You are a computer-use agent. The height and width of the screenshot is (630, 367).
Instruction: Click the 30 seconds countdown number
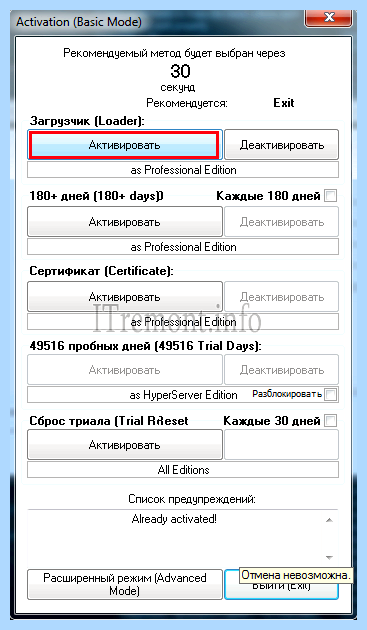[x=180, y=71]
